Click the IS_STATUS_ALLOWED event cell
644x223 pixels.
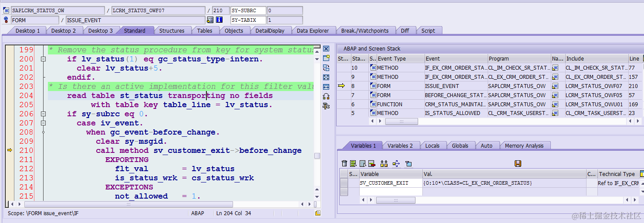(x=456, y=113)
